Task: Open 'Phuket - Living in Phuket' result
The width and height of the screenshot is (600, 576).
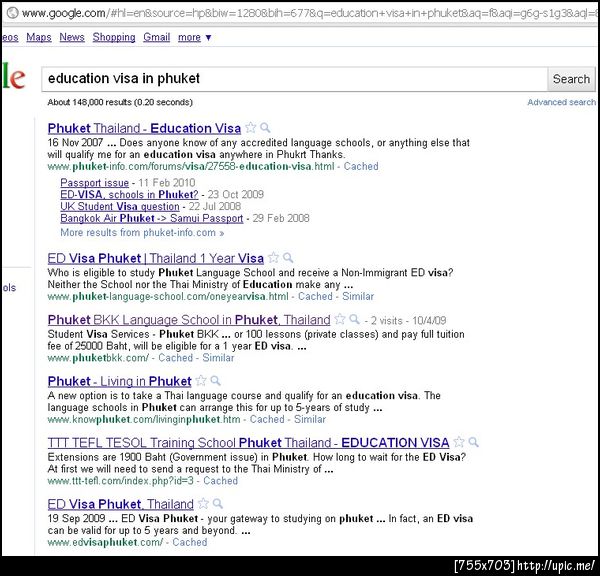Action: (119, 381)
